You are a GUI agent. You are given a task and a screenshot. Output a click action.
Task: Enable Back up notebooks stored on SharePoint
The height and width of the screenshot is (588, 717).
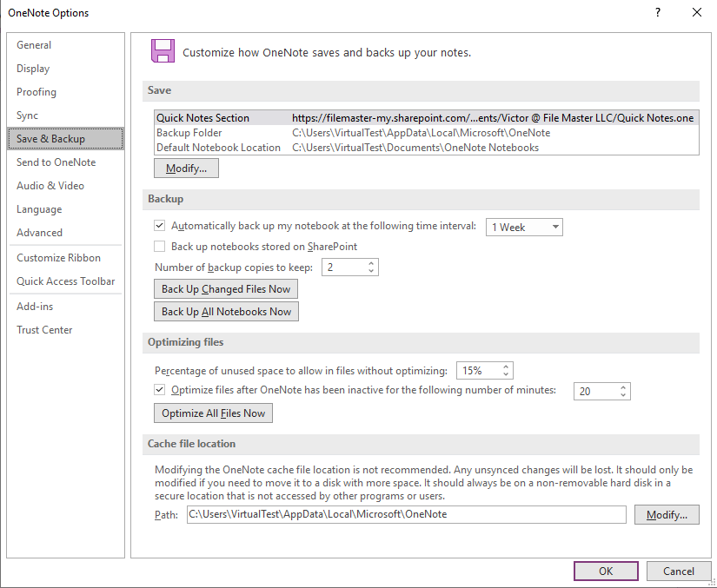(x=160, y=247)
